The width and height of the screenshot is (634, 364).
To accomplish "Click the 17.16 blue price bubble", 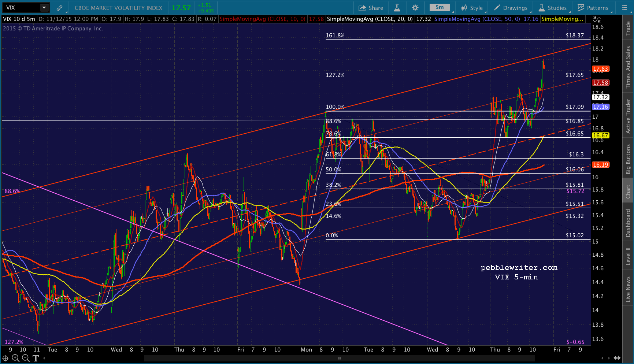I will point(600,107).
